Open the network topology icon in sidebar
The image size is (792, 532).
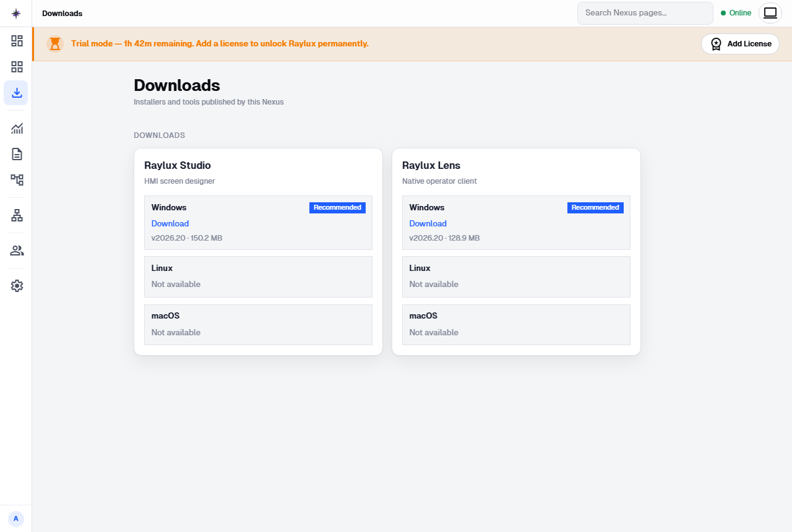17,215
